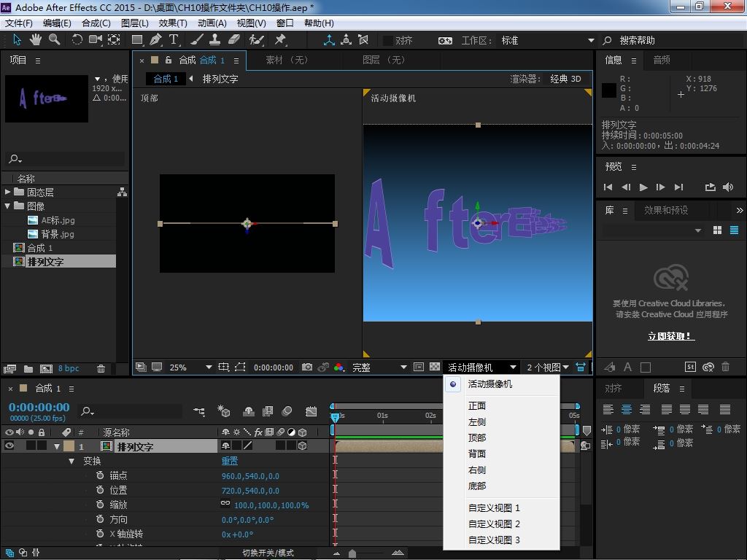Image resolution: width=747 pixels, height=560 pixels.
Task: Click the 8 bpc color depth button
Action: tap(69, 368)
